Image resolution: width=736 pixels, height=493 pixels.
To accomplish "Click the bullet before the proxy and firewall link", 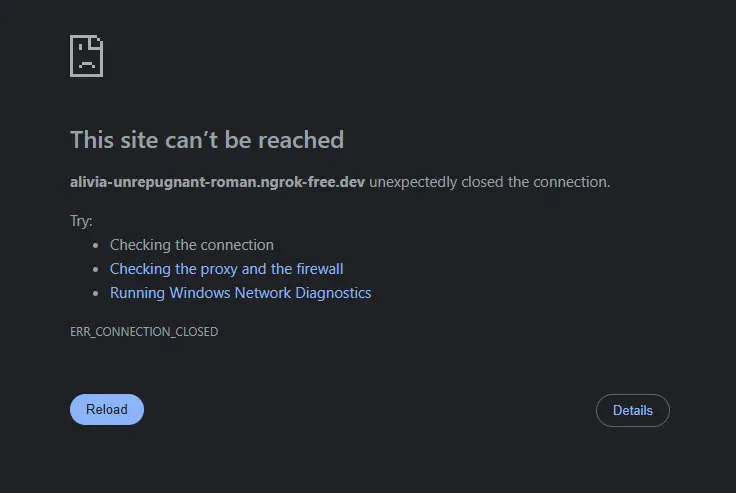I will 96,270.
